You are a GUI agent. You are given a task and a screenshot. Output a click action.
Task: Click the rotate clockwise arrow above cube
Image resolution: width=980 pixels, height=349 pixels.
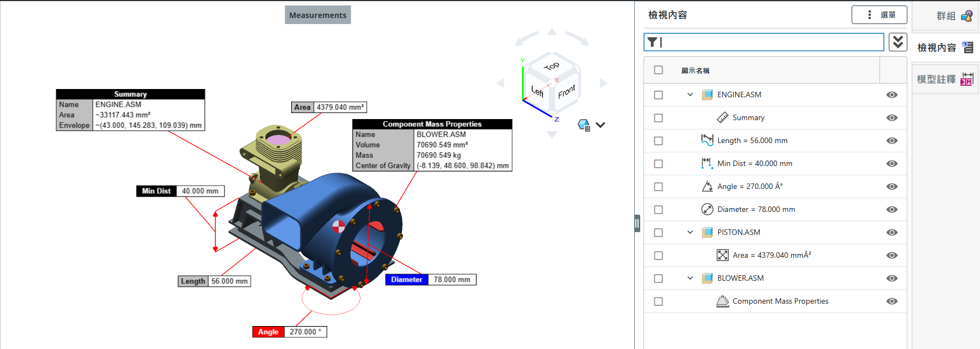577,38
